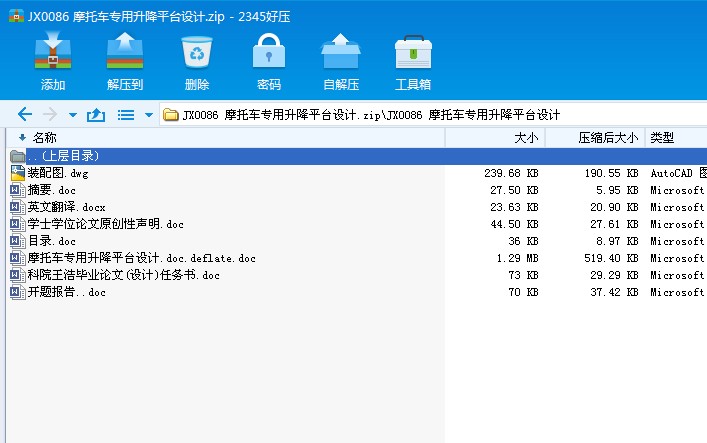This screenshot has width=707, height=443.
Task: Select file 目录.doc
Action: pos(51,241)
